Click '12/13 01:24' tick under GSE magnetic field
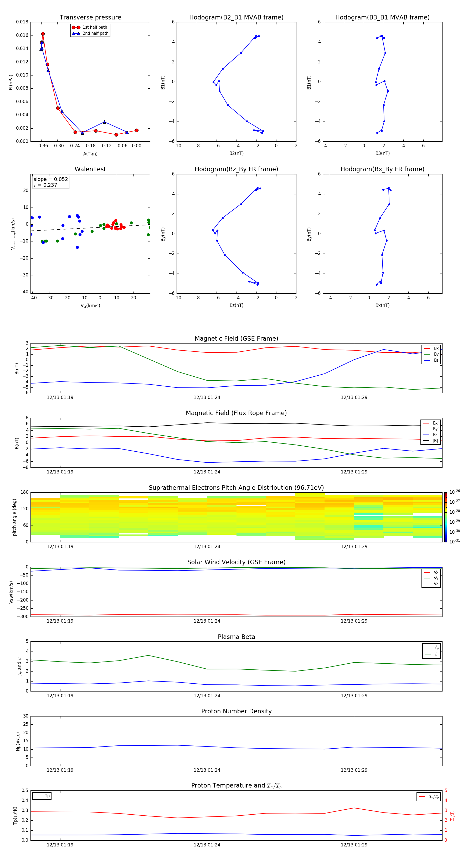The height and width of the screenshot is (868, 473). pos(207,398)
